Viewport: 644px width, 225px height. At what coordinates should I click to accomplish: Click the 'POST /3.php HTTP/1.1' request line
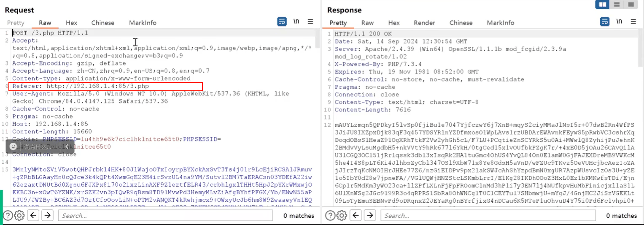coord(50,33)
